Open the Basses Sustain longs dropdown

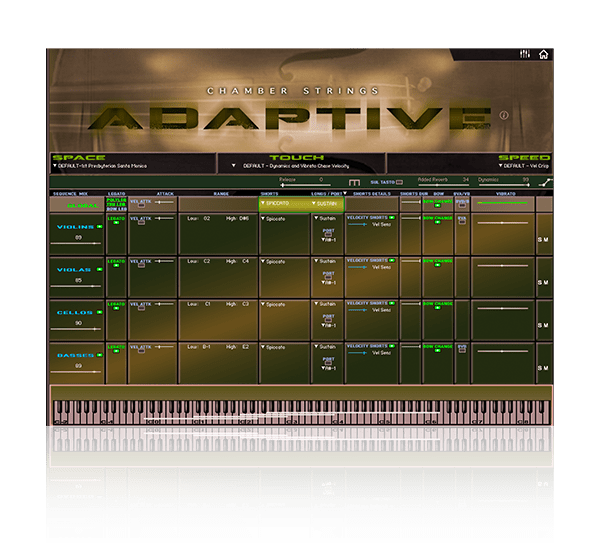tap(326, 347)
